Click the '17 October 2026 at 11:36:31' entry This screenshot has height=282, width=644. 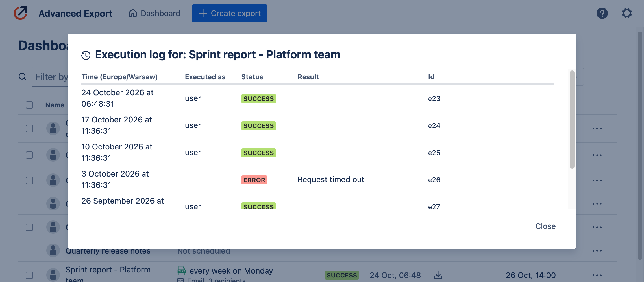pyautogui.click(x=116, y=125)
